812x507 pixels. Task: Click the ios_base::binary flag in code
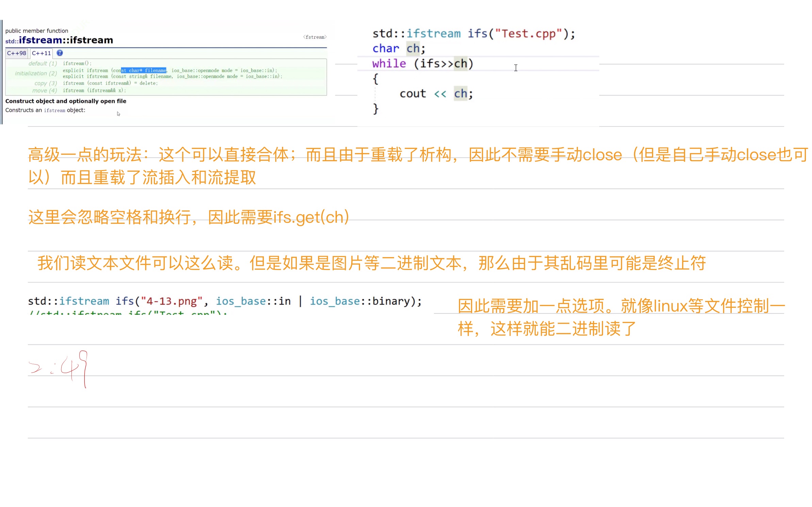click(x=360, y=301)
